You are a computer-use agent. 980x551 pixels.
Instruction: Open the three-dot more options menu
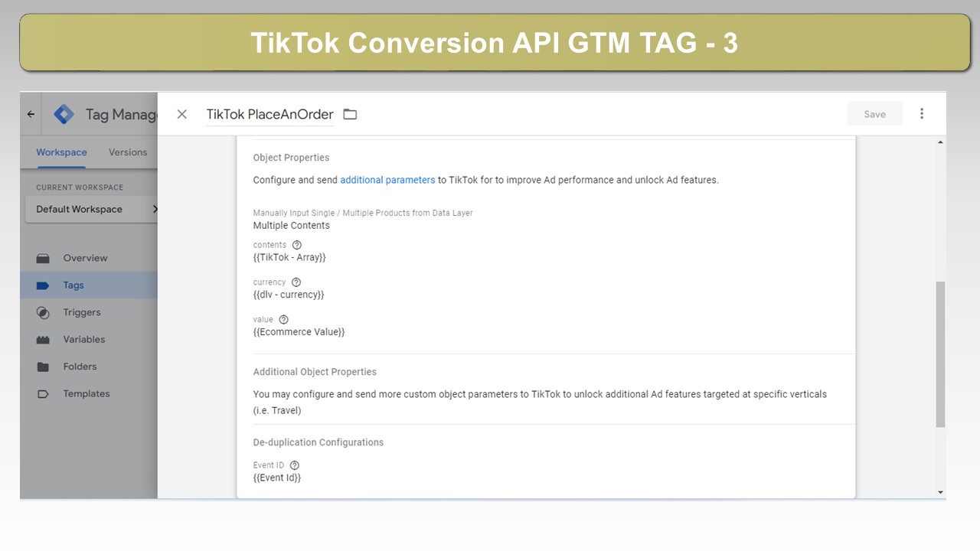(922, 113)
